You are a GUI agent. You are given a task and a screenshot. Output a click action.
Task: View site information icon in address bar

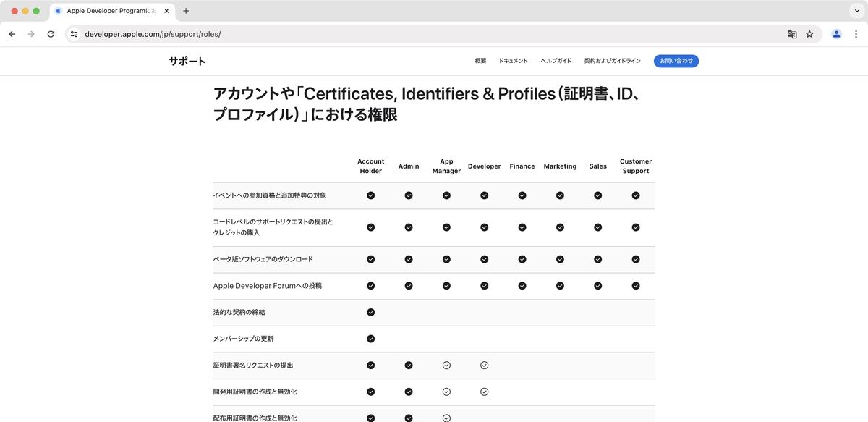click(x=74, y=34)
